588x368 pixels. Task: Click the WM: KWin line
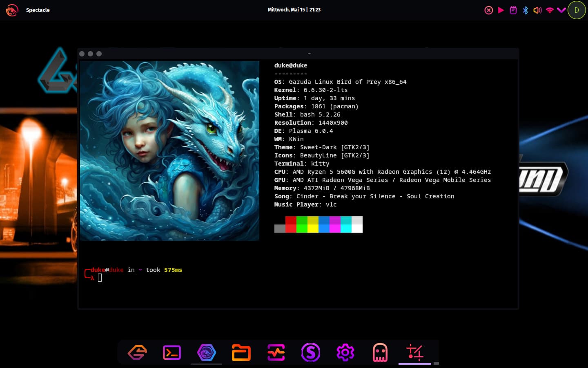click(289, 139)
